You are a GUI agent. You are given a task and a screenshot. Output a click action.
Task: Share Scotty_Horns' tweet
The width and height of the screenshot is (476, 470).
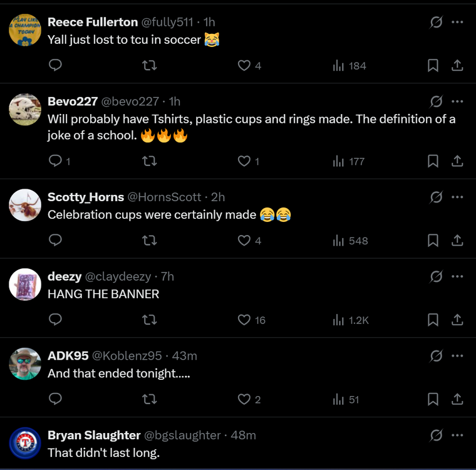click(x=457, y=241)
